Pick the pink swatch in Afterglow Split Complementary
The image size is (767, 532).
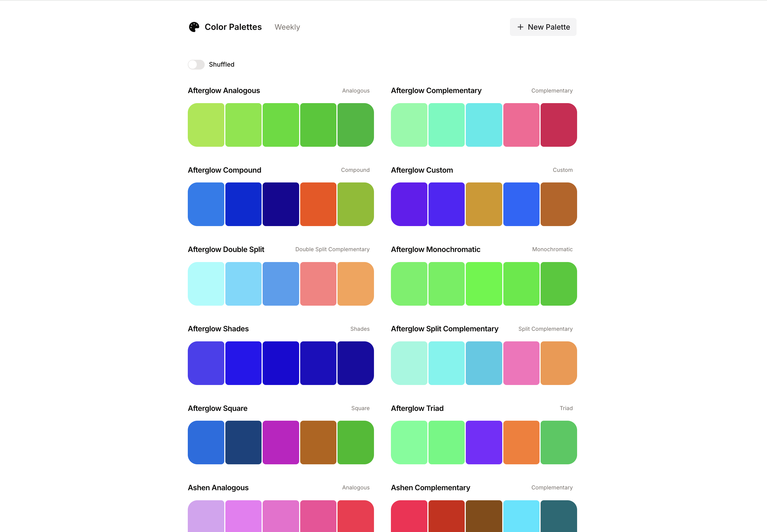pyautogui.click(x=521, y=363)
